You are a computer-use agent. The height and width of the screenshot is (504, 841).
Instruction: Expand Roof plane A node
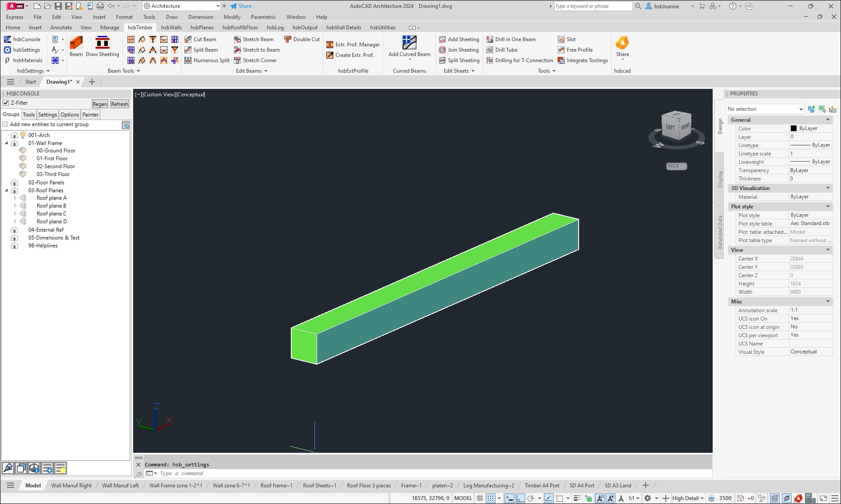[x=15, y=198]
